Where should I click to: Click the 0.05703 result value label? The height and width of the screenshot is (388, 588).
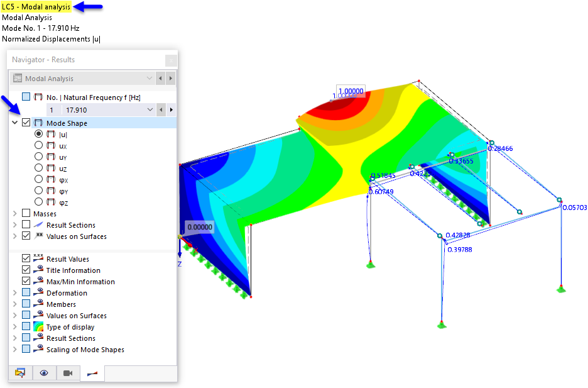tap(575, 208)
